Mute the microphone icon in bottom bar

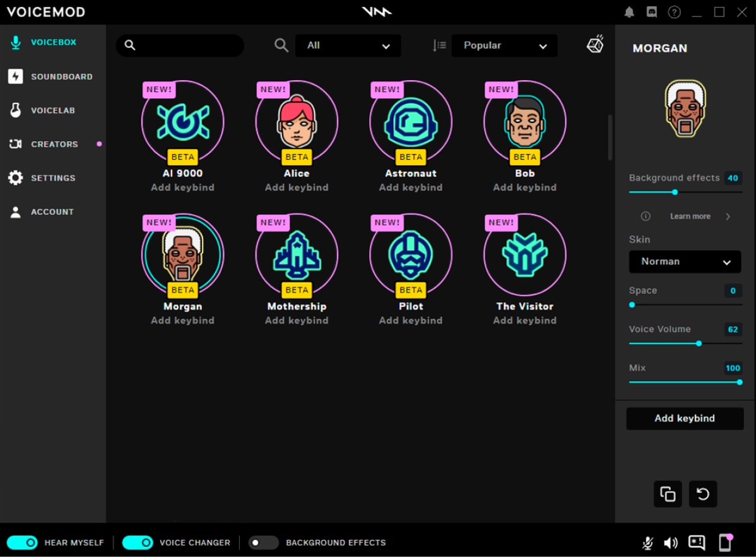click(647, 542)
